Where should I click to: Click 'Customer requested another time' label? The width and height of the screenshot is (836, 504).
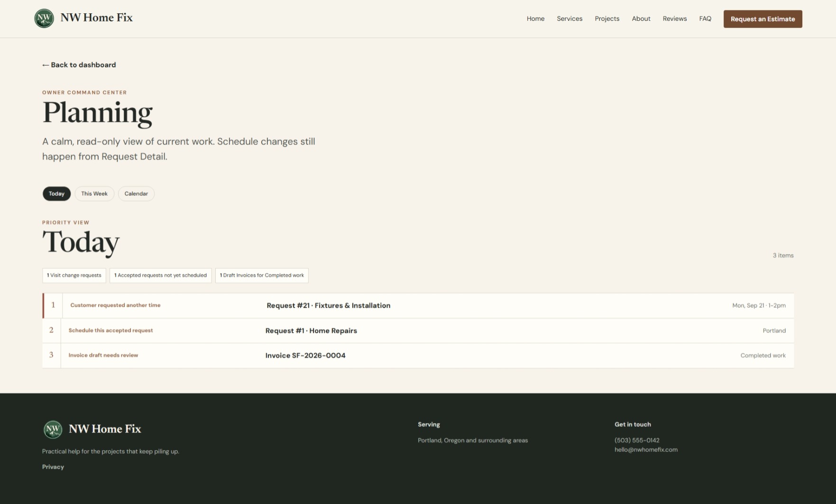point(115,305)
